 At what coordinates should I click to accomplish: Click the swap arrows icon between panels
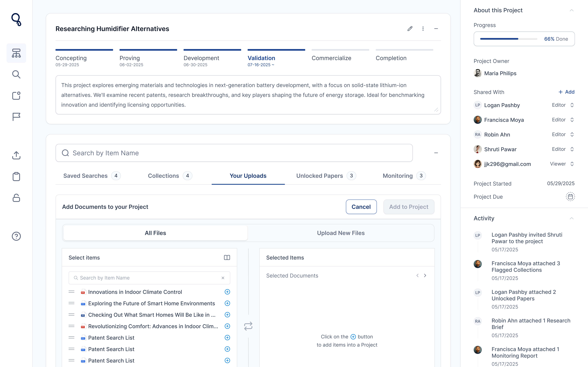248,326
